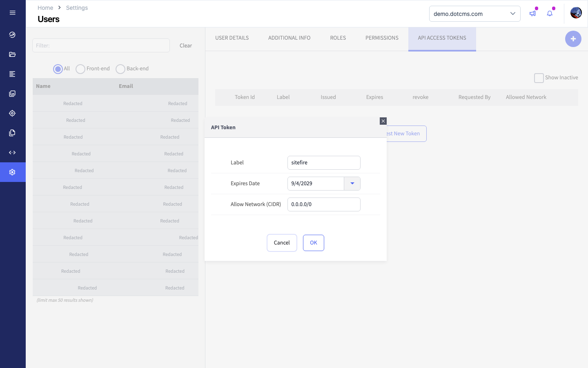Click the Email column header
This screenshot has height=368, width=588.
click(126, 86)
